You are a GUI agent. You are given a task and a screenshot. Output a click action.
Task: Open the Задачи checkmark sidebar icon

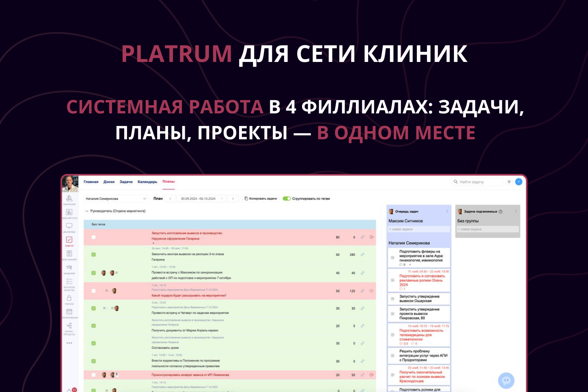pyautogui.click(x=69, y=241)
